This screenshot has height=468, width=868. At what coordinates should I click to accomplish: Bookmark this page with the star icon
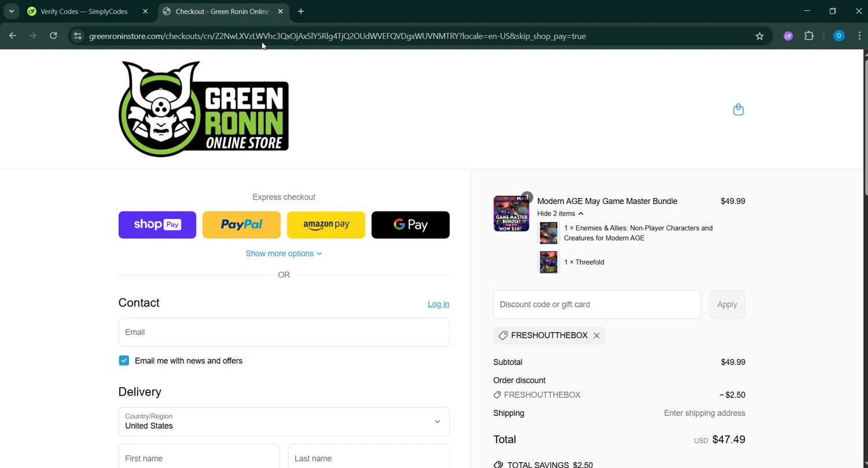pos(760,36)
